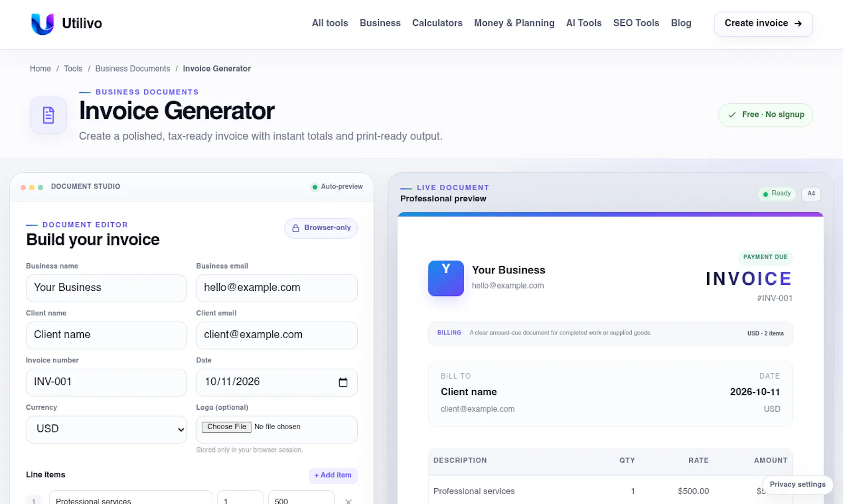The width and height of the screenshot is (843, 504).
Task: Open the SEO Tools menu
Action: [x=636, y=23]
